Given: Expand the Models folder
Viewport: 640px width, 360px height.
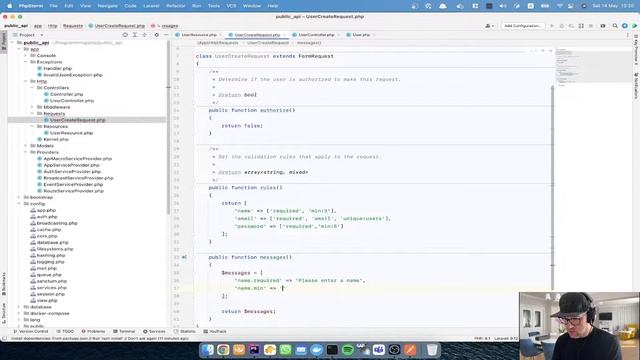Looking at the screenshot, I should pyautogui.click(x=26, y=146).
